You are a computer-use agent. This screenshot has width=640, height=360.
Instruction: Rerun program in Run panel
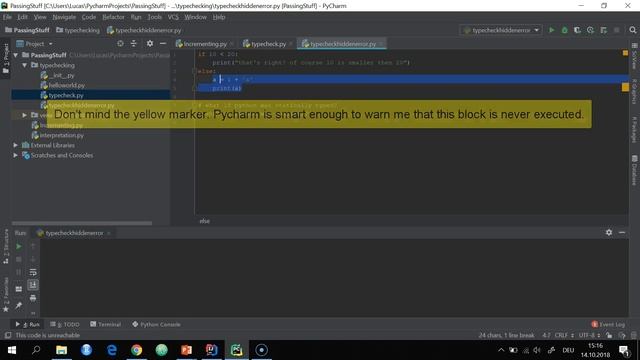click(18, 246)
